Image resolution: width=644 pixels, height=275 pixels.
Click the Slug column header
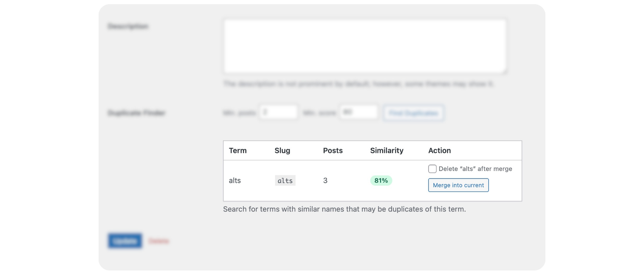282,151
